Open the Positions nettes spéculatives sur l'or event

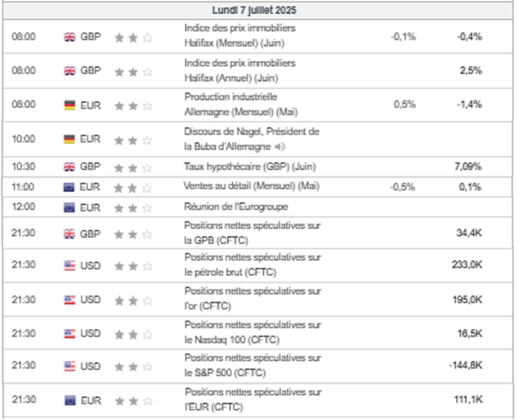pos(253,299)
